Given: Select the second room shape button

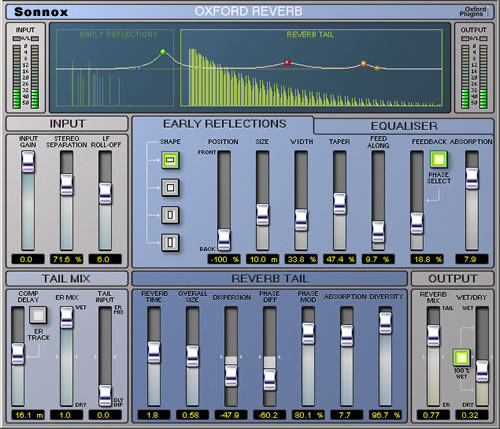Looking at the screenshot, I should (x=170, y=187).
